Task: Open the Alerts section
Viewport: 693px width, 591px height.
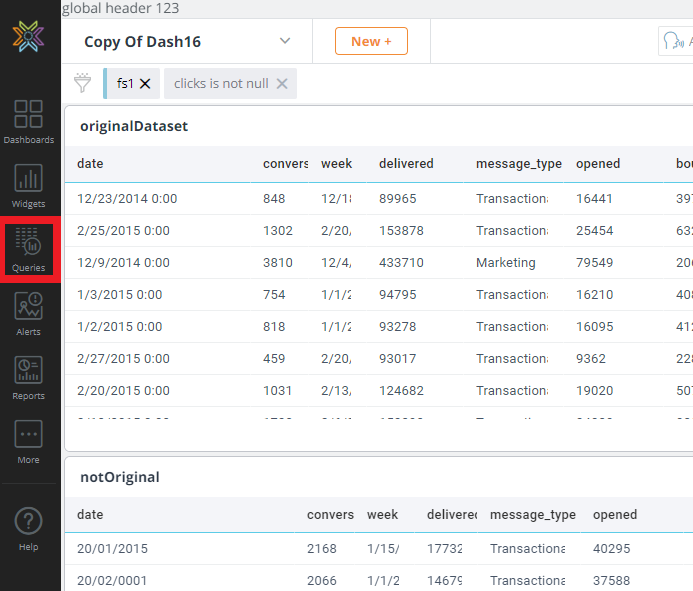Action: pos(28,313)
